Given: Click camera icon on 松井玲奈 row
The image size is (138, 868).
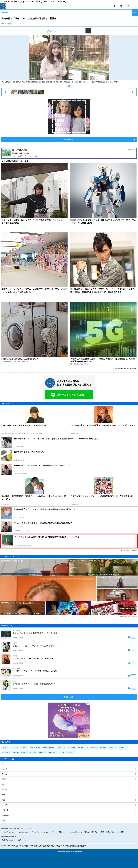Looking at the screenshot, I should (x=129, y=688).
